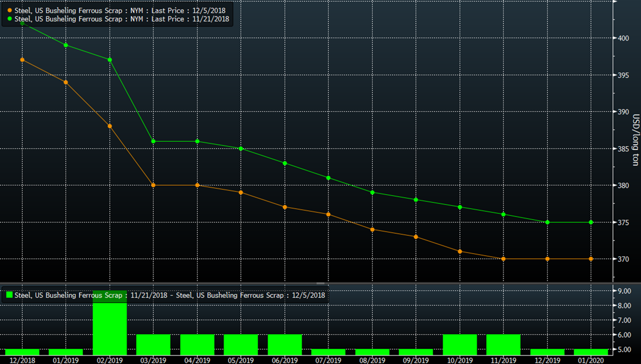Click the orange data point at 11/2019
The image size is (641, 364).
504,259
